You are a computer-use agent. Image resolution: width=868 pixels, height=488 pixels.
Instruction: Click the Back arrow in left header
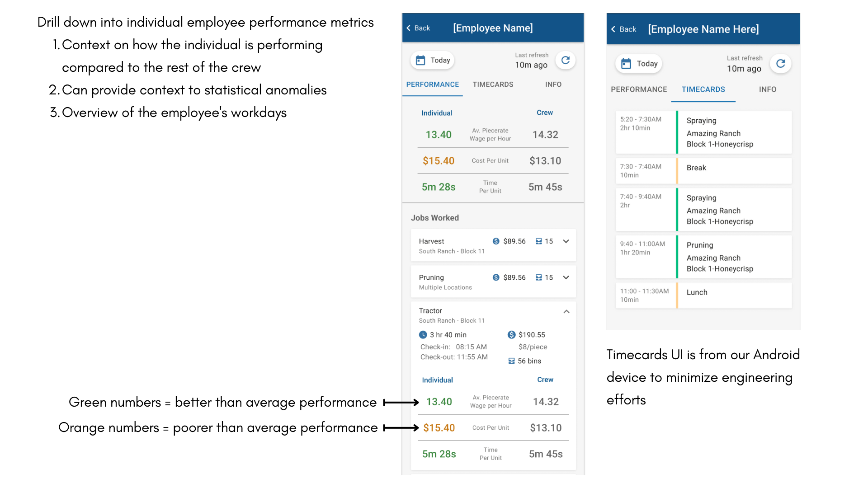pos(409,28)
